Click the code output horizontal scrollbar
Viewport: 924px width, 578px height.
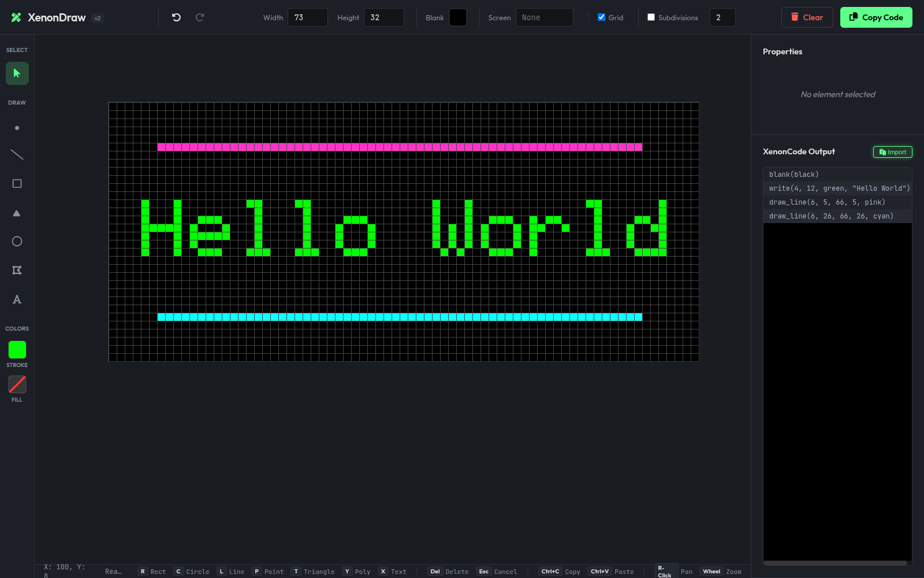tap(835, 563)
